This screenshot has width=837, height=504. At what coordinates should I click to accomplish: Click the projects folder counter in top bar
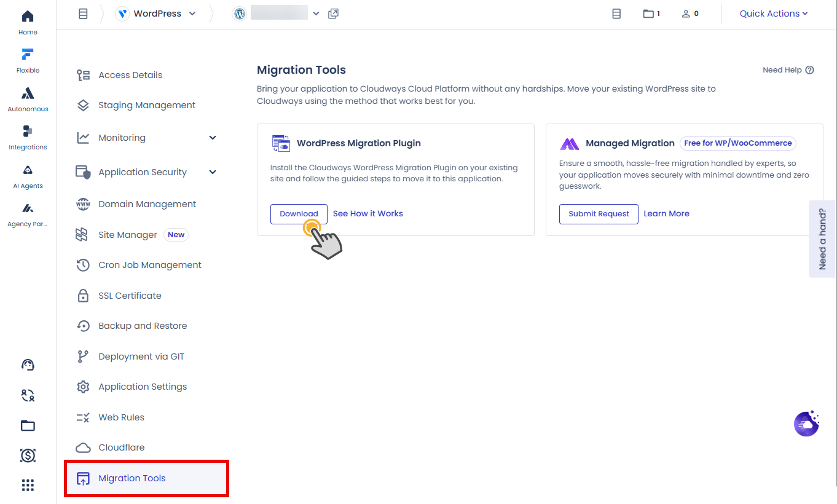pos(651,14)
